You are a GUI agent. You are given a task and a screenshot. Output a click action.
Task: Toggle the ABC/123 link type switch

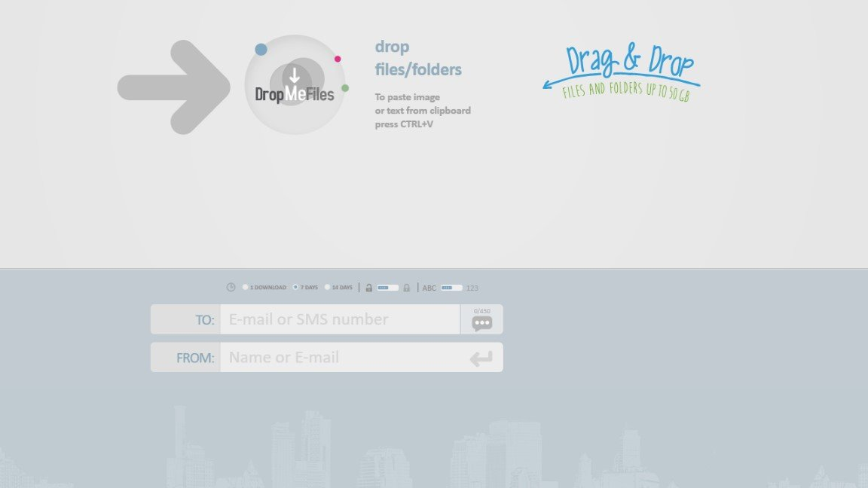(x=451, y=288)
